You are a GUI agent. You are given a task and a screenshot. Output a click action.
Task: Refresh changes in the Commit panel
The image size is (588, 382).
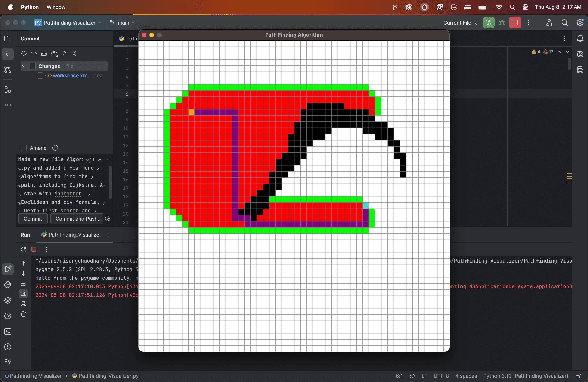24,53
